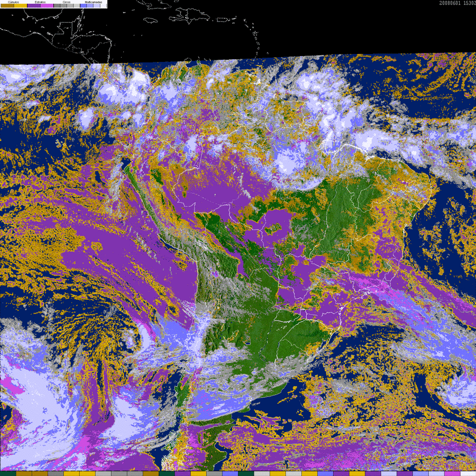Click the 20080601 date stamp

(450, 3)
